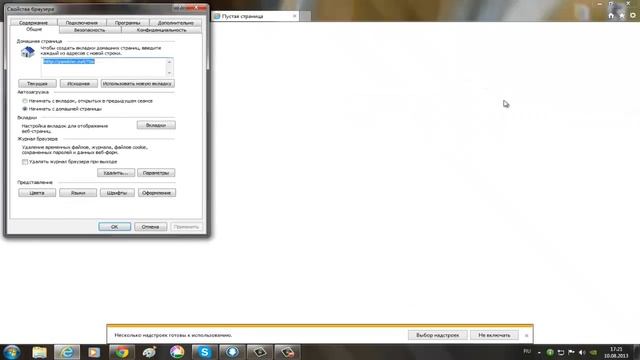The height and width of the screenshot is (360, 640).
Task: Click the last running app icon in taskbar
Action: click(287, 352)
